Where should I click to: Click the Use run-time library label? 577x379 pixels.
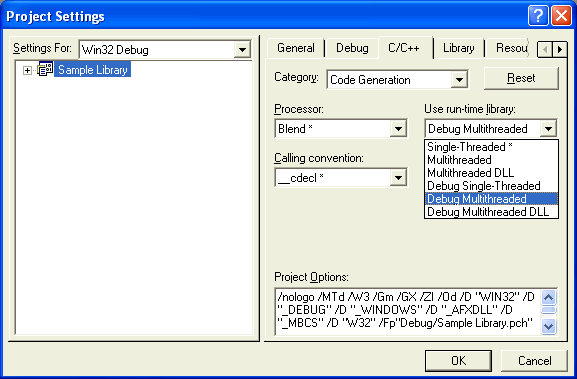click(x=470, y=109)
